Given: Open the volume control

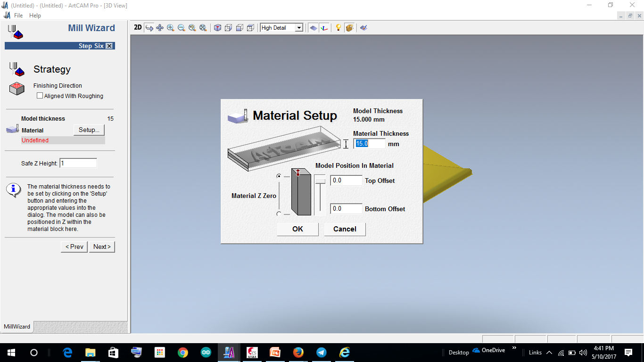Looking at the screenshot, I should tap(583, 353).
